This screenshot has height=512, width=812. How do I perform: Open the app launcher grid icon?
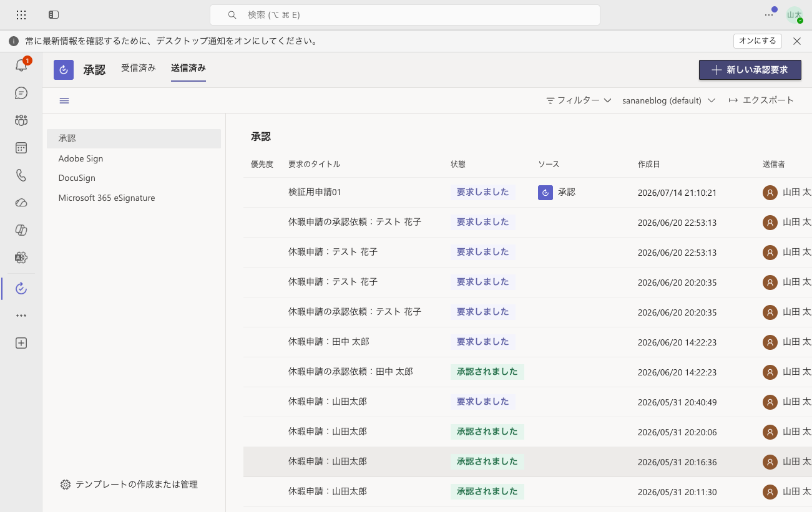[21, 14]
